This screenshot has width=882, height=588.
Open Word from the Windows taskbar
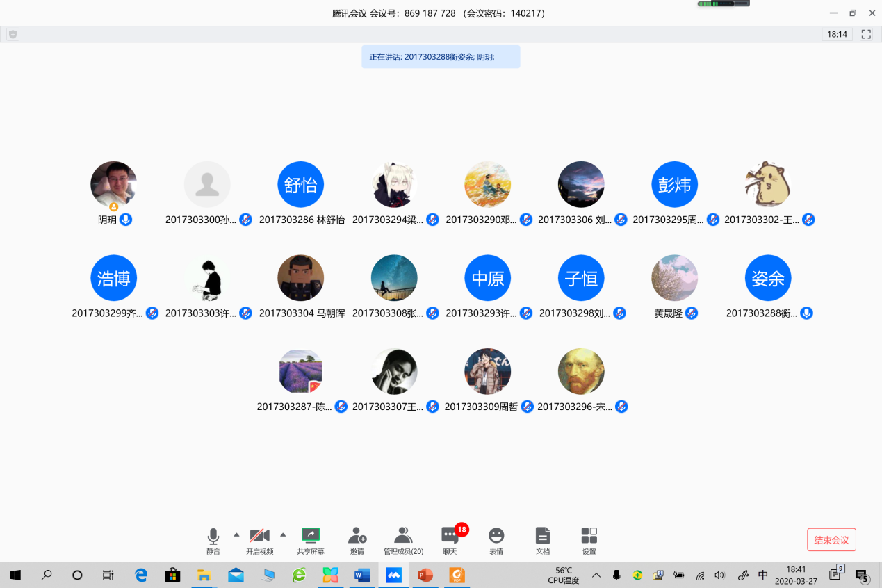click(x=362, y=575)
